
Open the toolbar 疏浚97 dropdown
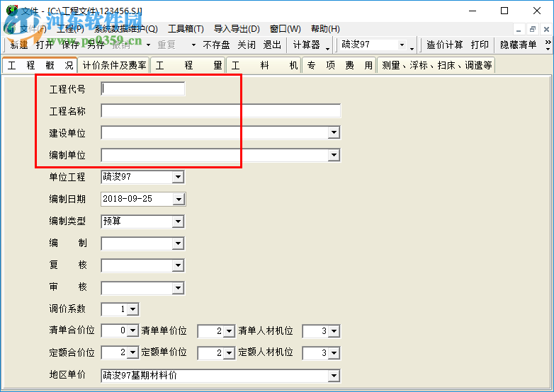click(x=402, y=45)
